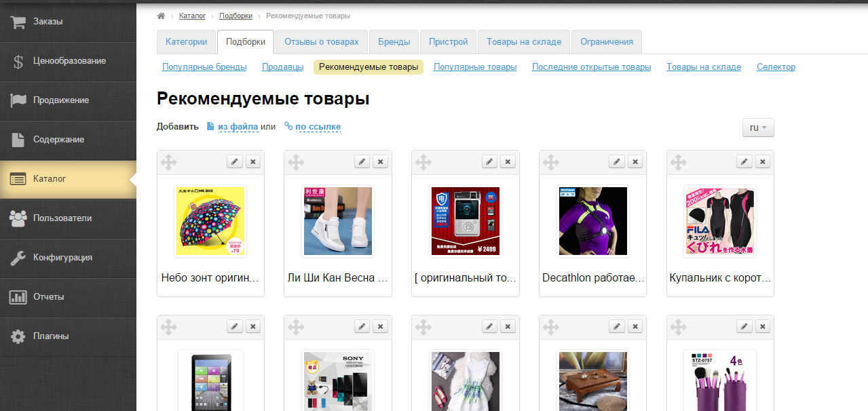Click move handle on Небо зонт card

click(x=168, y=162)
